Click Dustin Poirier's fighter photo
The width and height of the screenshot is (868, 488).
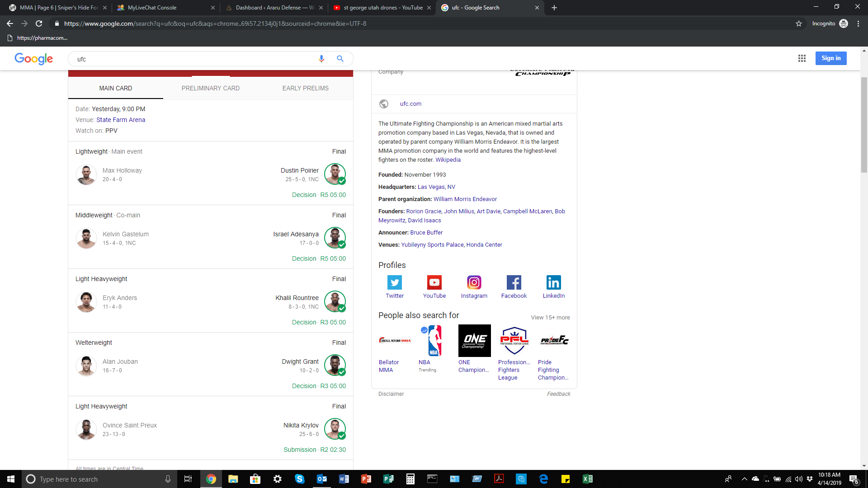335,174
